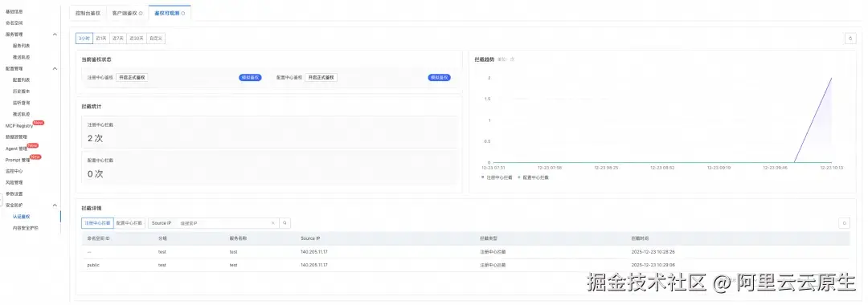Viewport: 868px width, 305px height.
Task: Click the Source IP search input
Action: [223, 223]
